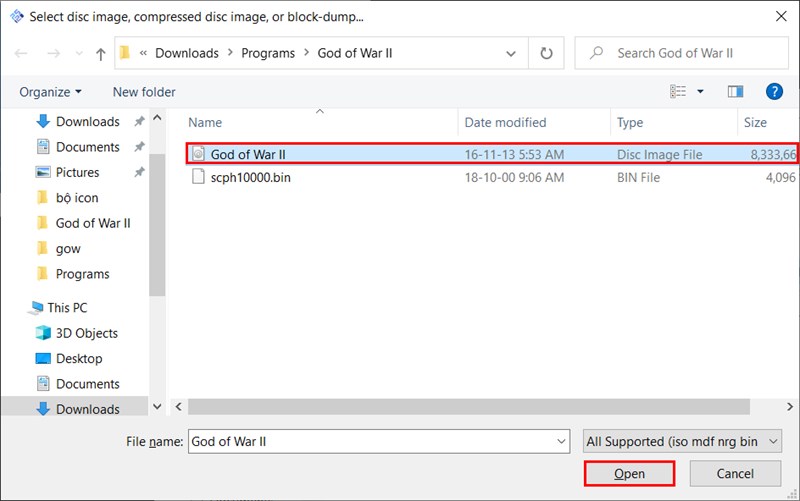
Task: Create a New folder
Action: click(x=144, y=92)
